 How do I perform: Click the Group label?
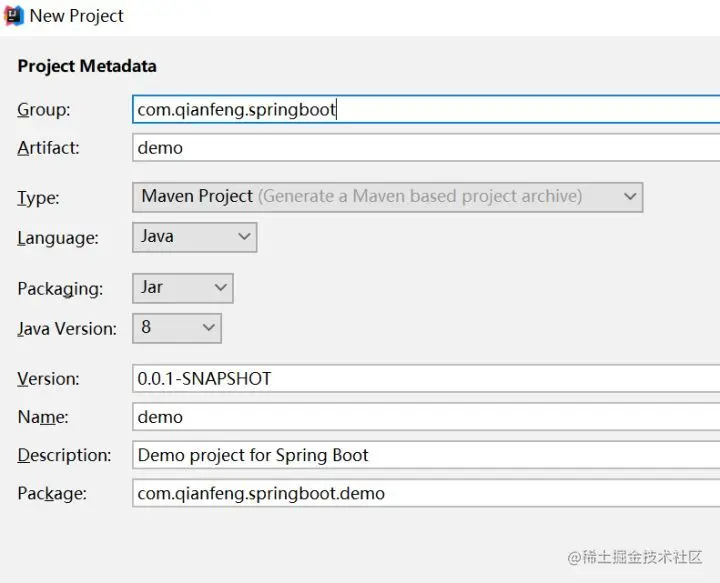[x=44, y=110]
